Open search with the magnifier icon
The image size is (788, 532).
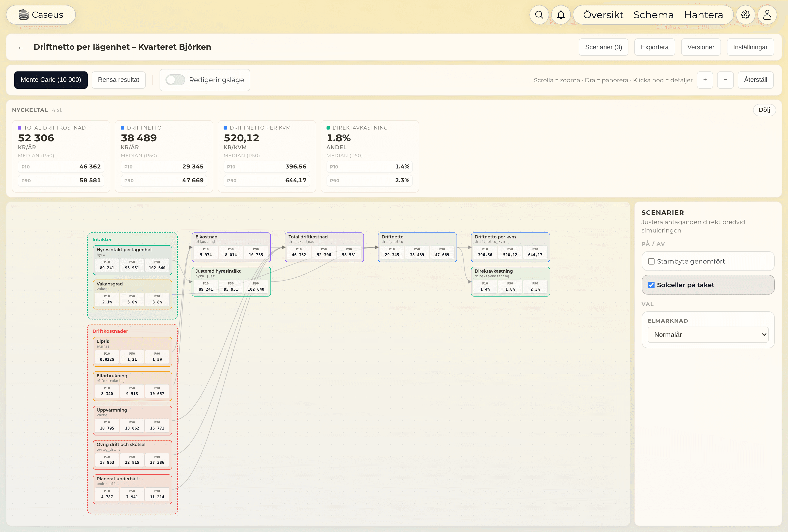[x=539, y=15]
